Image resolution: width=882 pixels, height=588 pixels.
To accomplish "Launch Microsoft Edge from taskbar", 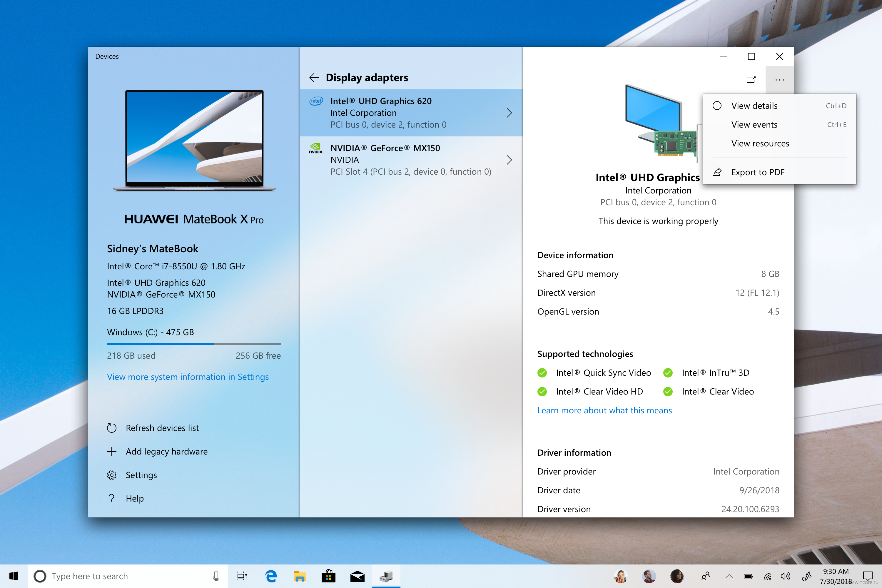I will [271, 576].
